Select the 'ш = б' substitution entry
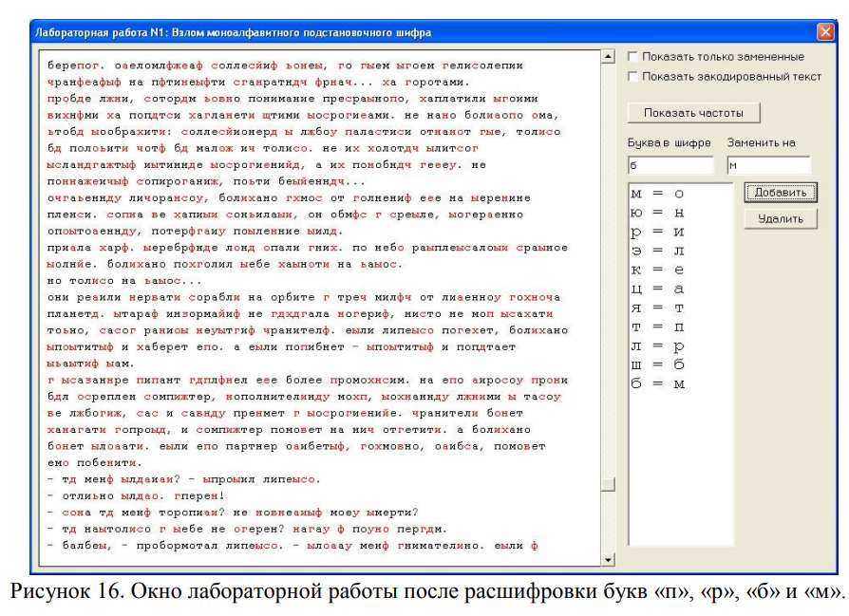This screenshot has width=849, height=616. [657, 365]
